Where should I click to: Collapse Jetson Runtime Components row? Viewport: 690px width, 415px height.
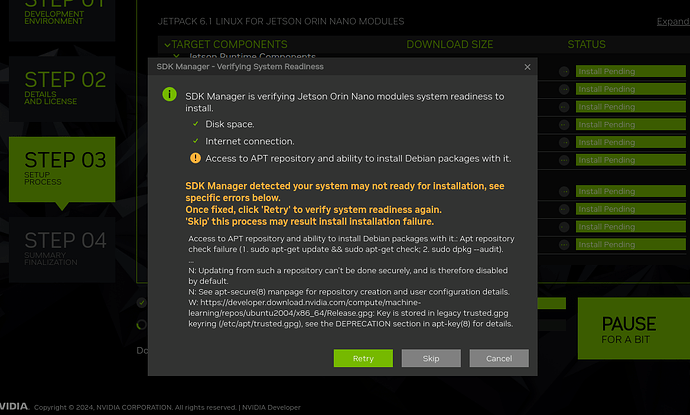[176, 56]
